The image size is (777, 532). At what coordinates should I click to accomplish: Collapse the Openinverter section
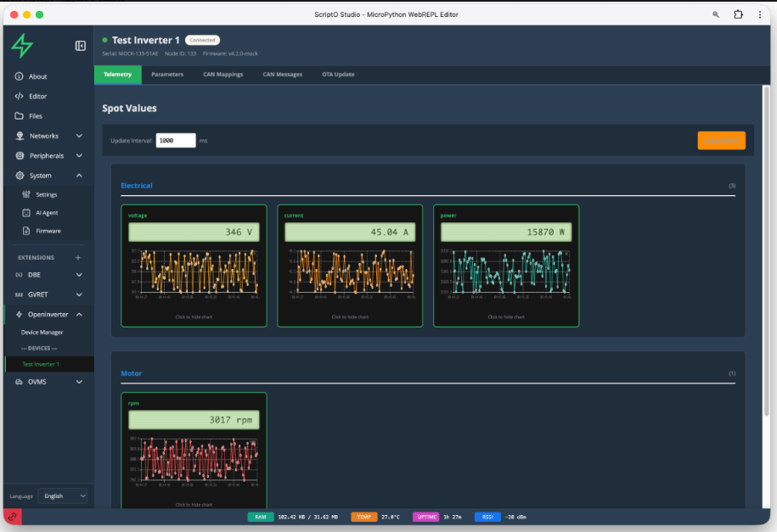[x=79, y=314]
